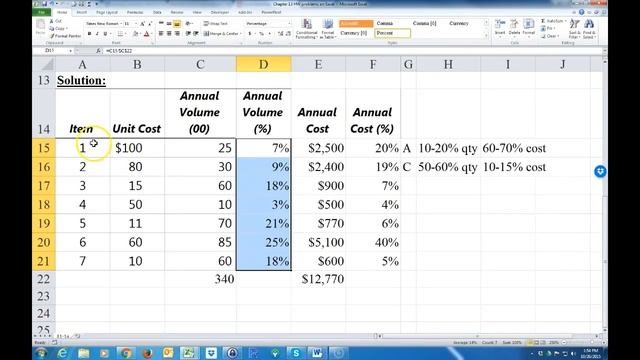Apply accounting dollar format
Screen dimensions: 640x360
(x=250, y=33)
